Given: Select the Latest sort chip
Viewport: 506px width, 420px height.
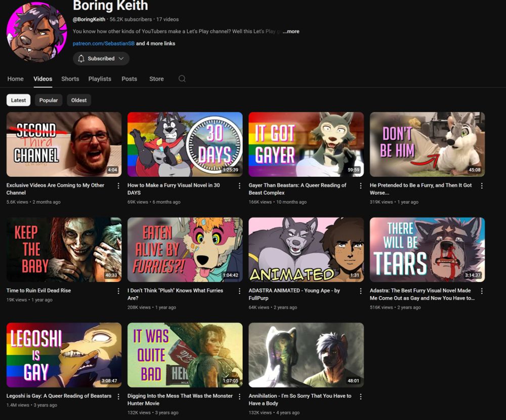Looking at the screenshot, I should 18,100.
